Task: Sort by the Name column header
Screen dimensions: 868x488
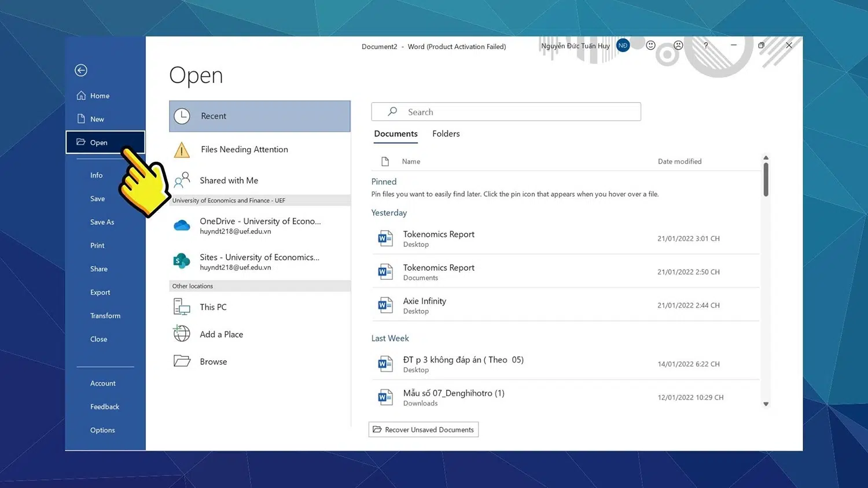Action: (x=411, y=161)
